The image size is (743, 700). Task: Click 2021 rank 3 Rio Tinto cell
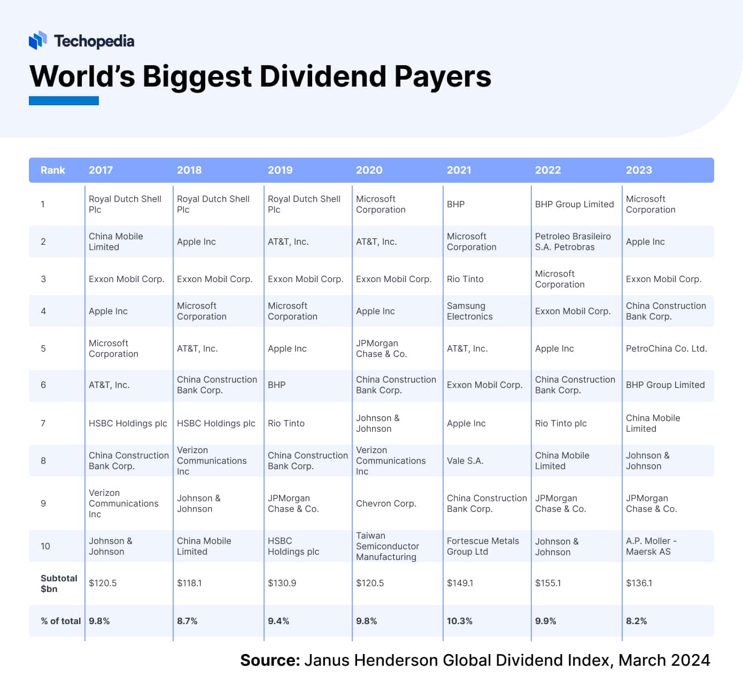[465, 279]
